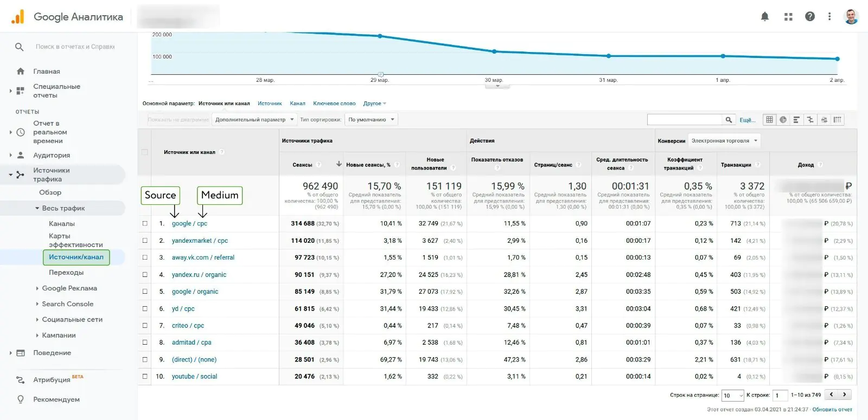Open the three-dot more options menu
The image size is (868, 420).
(x=829, y=17)
